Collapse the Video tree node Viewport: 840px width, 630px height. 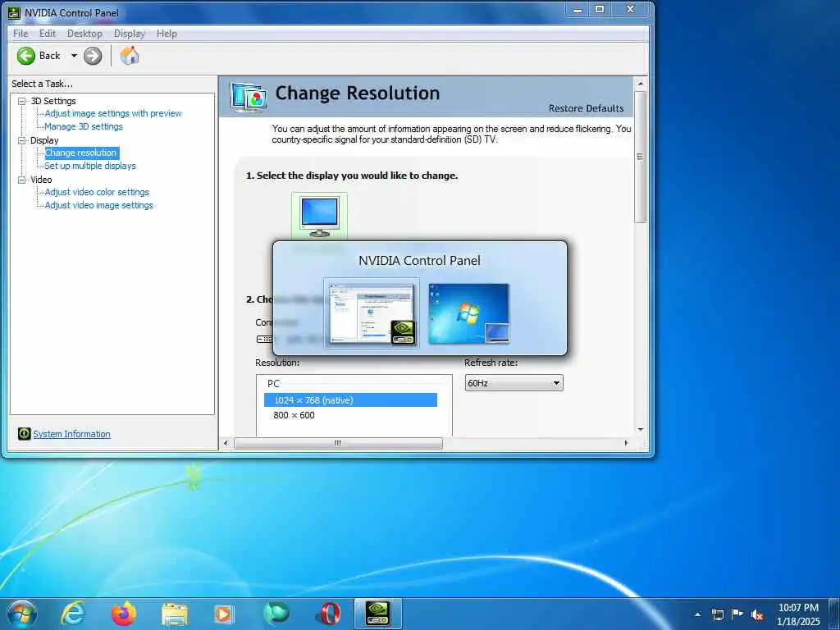pyautogui.click(x=22, y=180)
